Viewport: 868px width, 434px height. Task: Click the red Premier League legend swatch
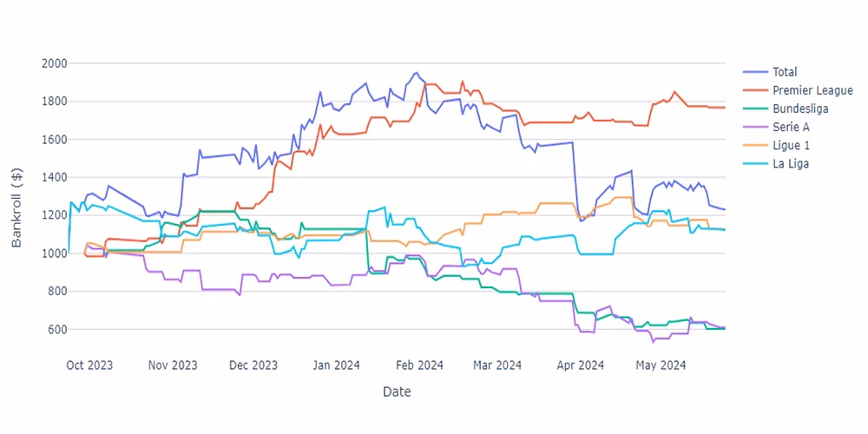[x=754, y=90]
